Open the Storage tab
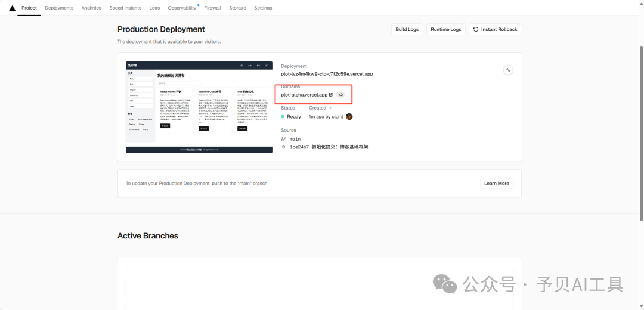The height and width of the screenshot is (310, 644). (x=237, y=8)
